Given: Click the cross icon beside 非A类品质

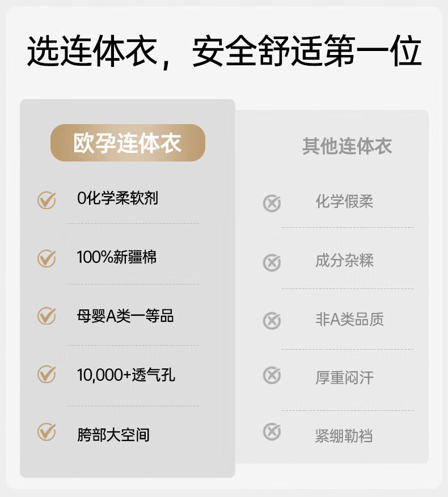Looking at the screenshot, I should click(x=272, y=320).
